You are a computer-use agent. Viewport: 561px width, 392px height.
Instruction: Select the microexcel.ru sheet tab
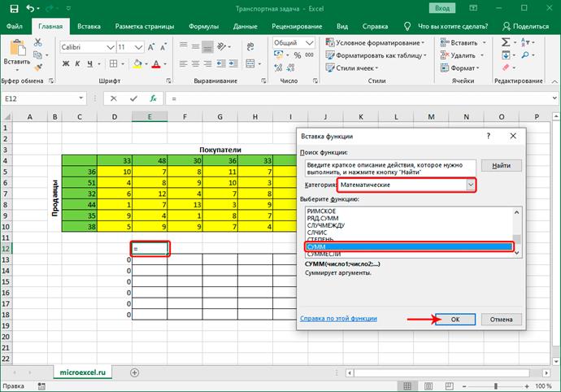point(83,372)
